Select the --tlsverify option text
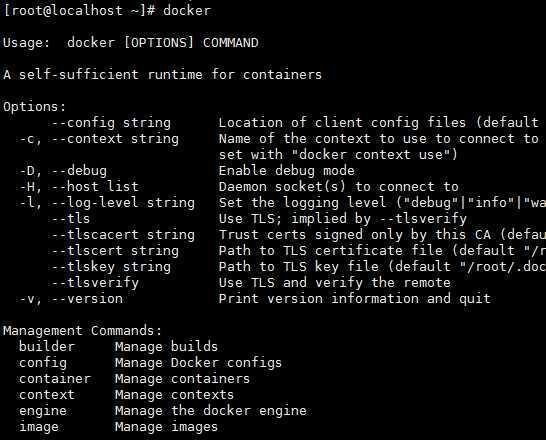The height and width of the screenshot is (440, 546). tap(95, 283)
